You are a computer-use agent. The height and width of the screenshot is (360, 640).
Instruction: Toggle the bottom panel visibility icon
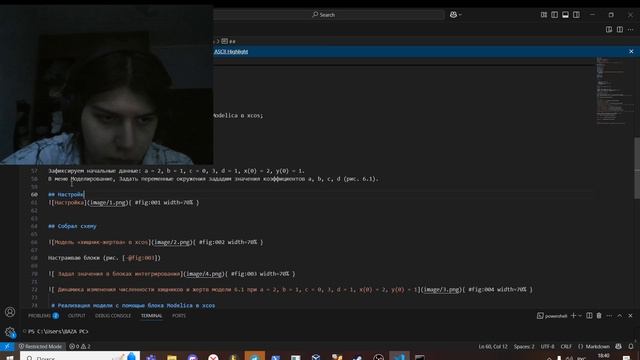click(x=565, y=15)
